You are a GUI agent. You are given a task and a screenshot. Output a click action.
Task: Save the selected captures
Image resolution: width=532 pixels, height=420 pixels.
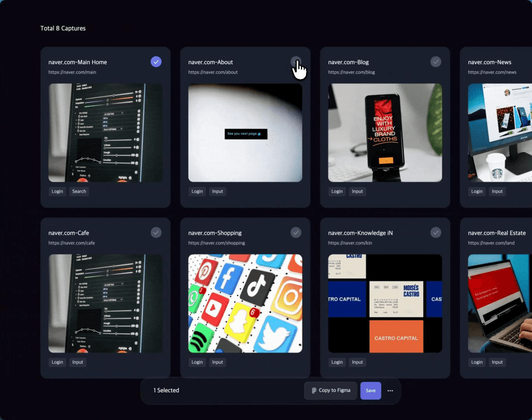point(371,390)
